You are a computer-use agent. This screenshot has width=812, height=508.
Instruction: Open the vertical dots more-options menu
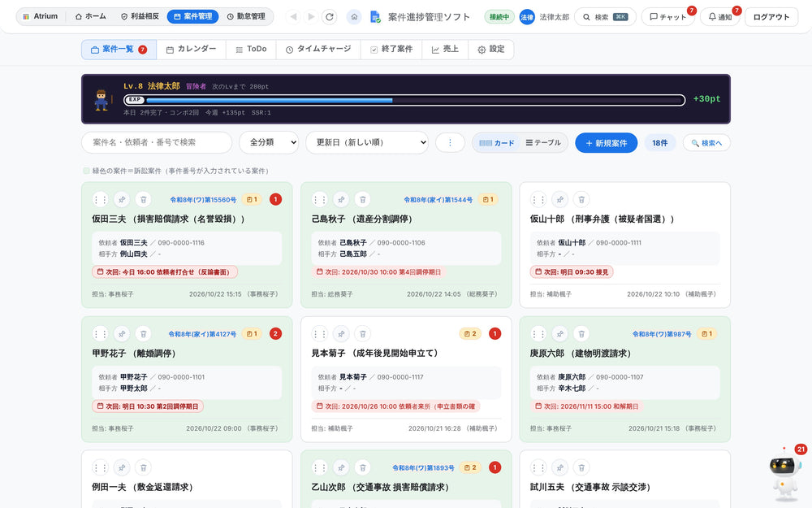coord(450,142)
